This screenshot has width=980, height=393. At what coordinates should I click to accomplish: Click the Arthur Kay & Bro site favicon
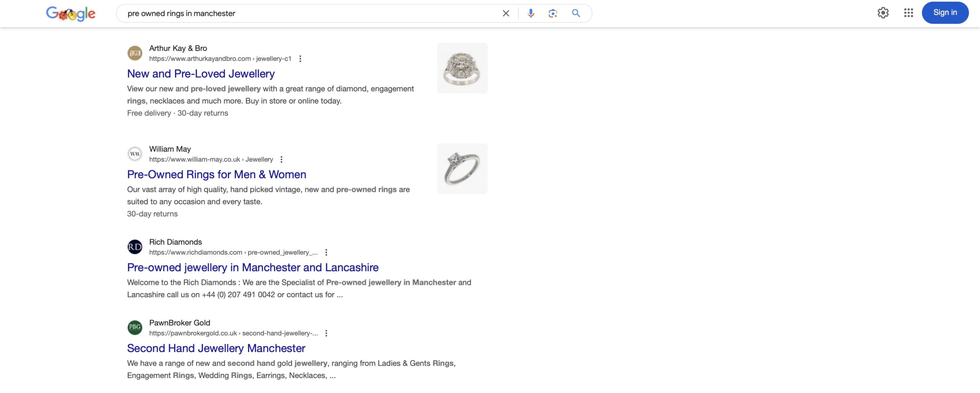pos(135,53)
